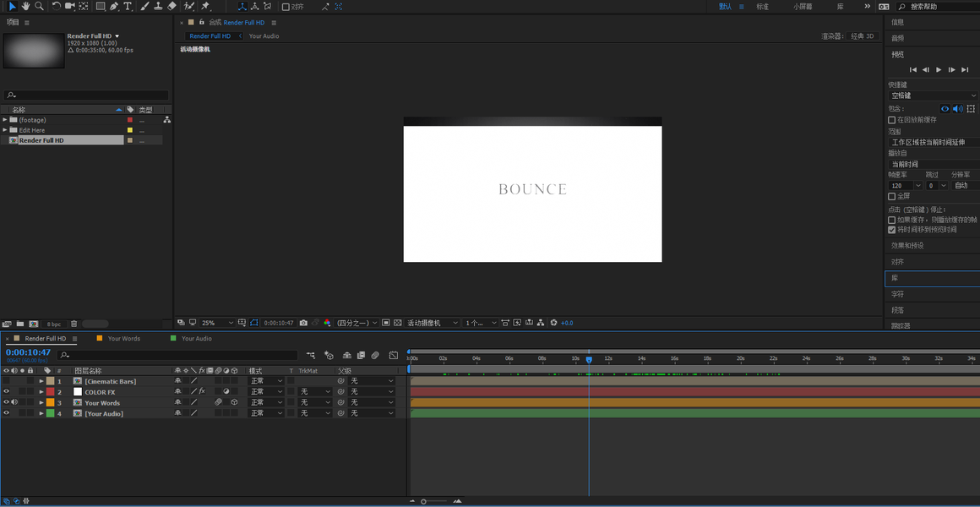Toggle the region of interest icon
980x507 pixels.
tap(385, 323)
